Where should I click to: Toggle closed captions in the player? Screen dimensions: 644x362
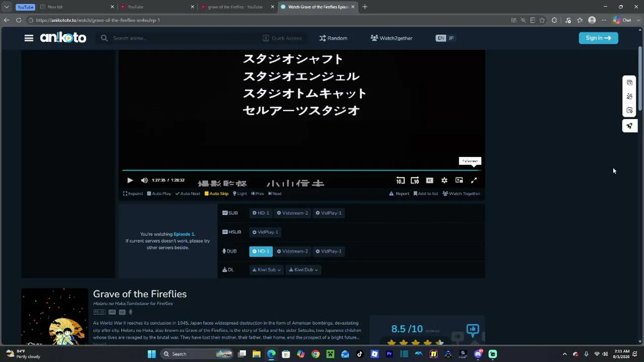click(x=430, y=180)
